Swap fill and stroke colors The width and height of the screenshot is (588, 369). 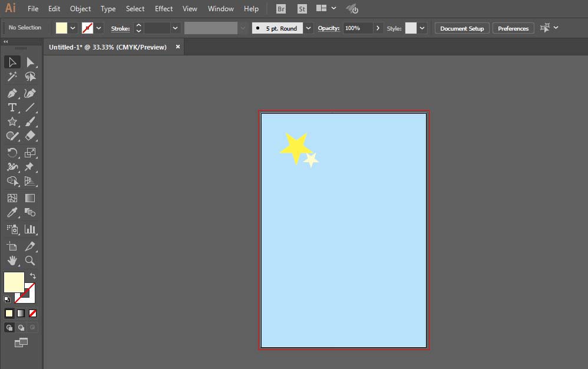click(x=32, y=275)
